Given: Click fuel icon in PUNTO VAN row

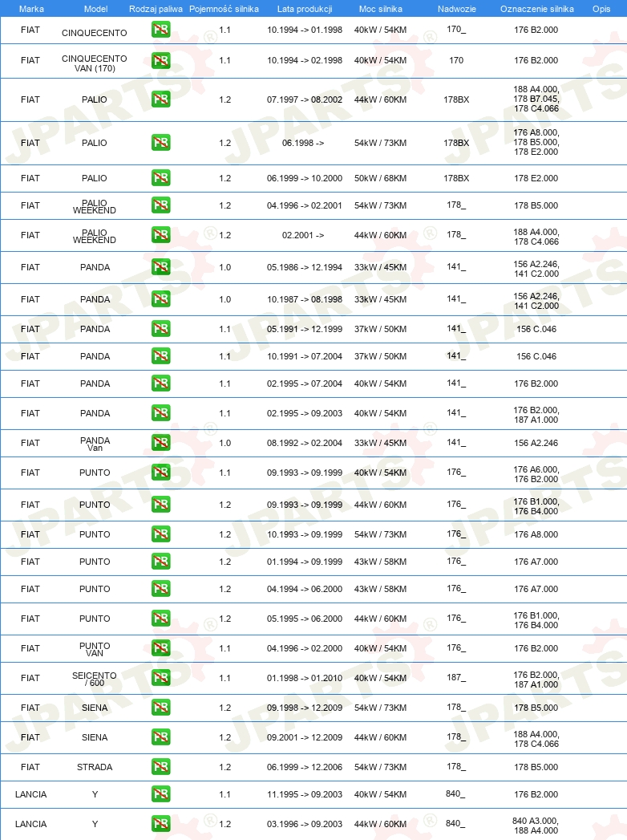Looking at the screenshot, I should 160,648.
